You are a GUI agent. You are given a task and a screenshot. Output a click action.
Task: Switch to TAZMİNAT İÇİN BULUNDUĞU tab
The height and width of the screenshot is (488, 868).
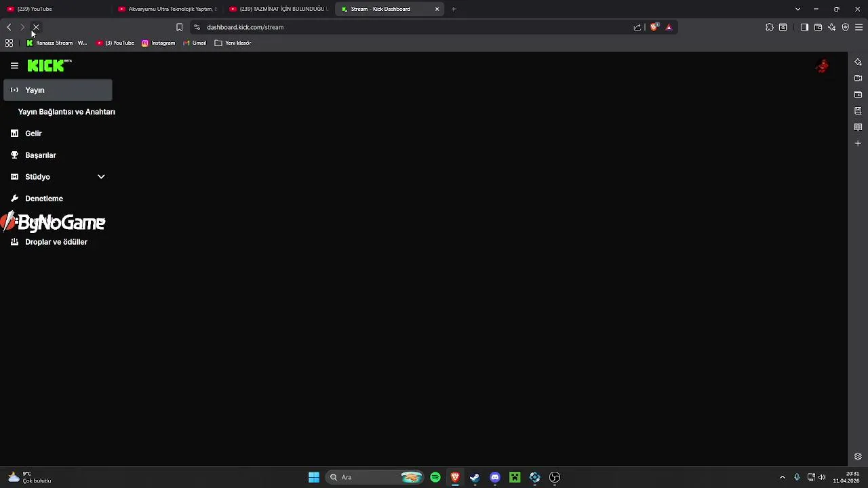[x=279, y=9]
